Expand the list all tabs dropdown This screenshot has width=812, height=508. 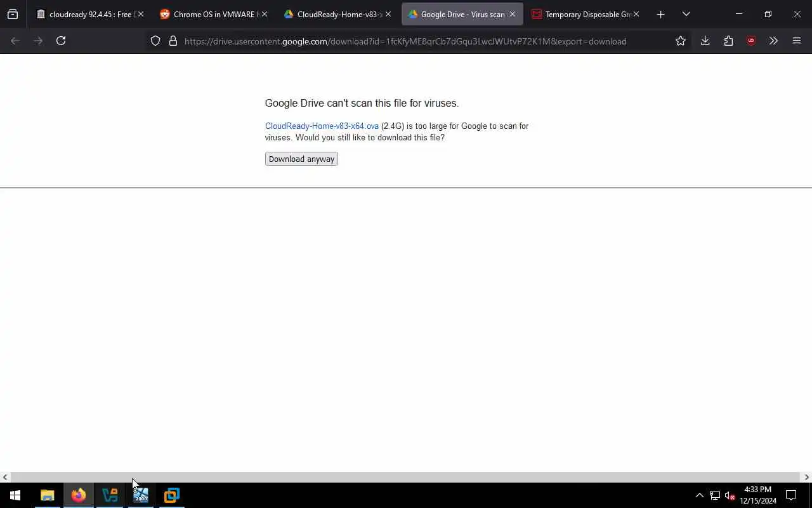[686, 14]
